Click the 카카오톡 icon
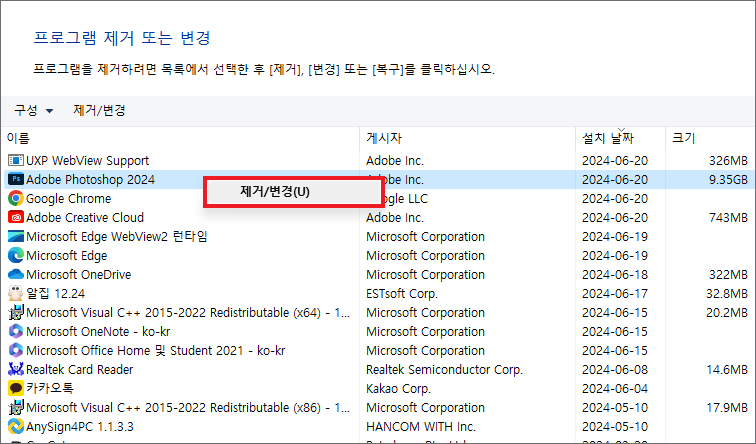The width and height of the screenshot is (756, 444). (x=16, y=388)
